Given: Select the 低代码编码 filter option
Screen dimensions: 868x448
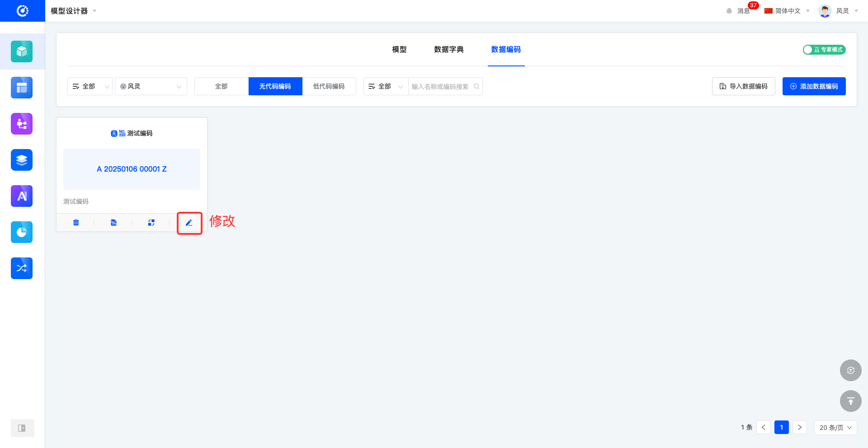Looking at the screenshot, I should (x=329, y=86).
